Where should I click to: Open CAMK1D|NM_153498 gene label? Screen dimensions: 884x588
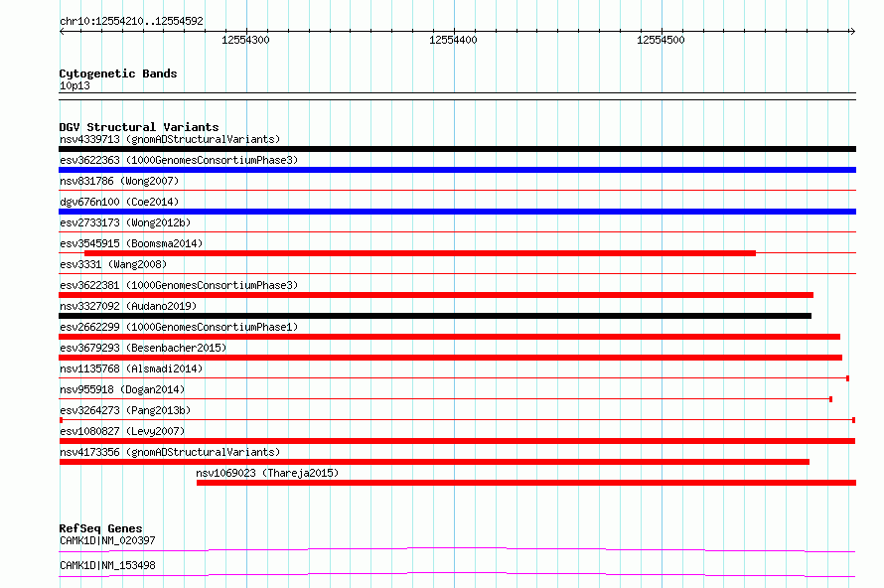click(107, 565)
